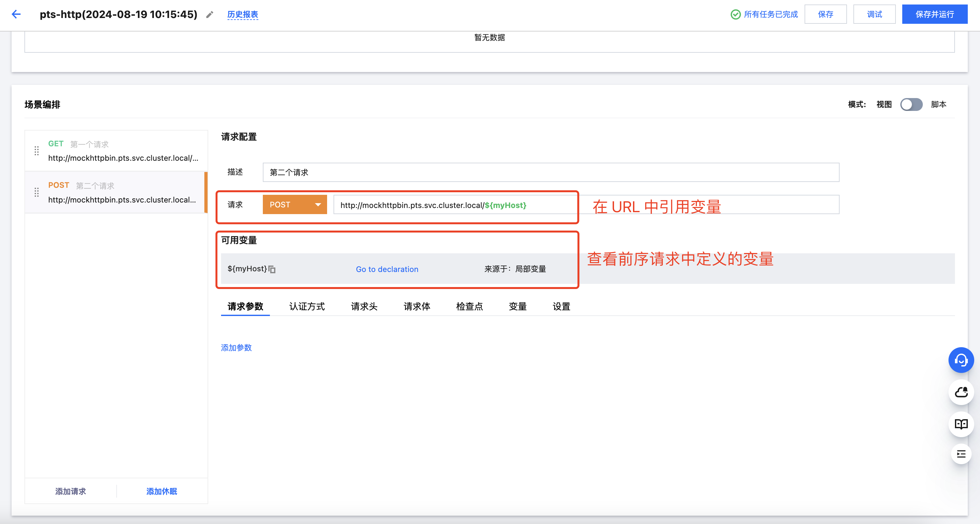Grab the drag handle of POST request
Screen dimensions: 980x524
[x=37, y=193]
